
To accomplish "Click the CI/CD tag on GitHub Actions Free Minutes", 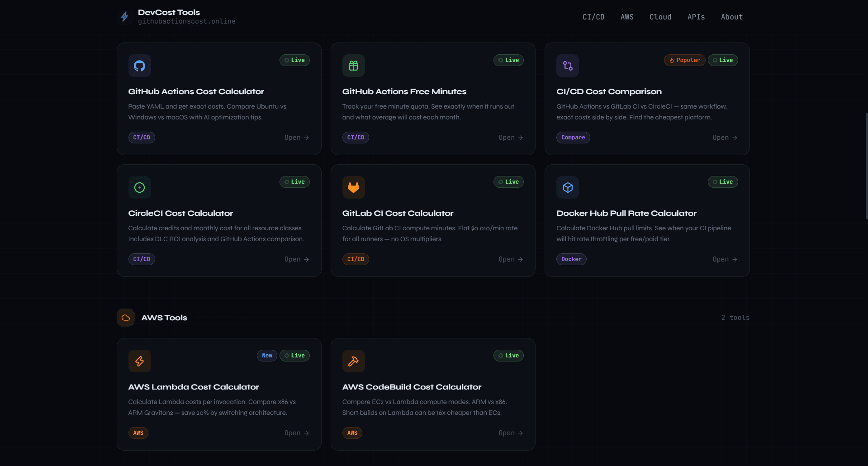I will [356, 138].
